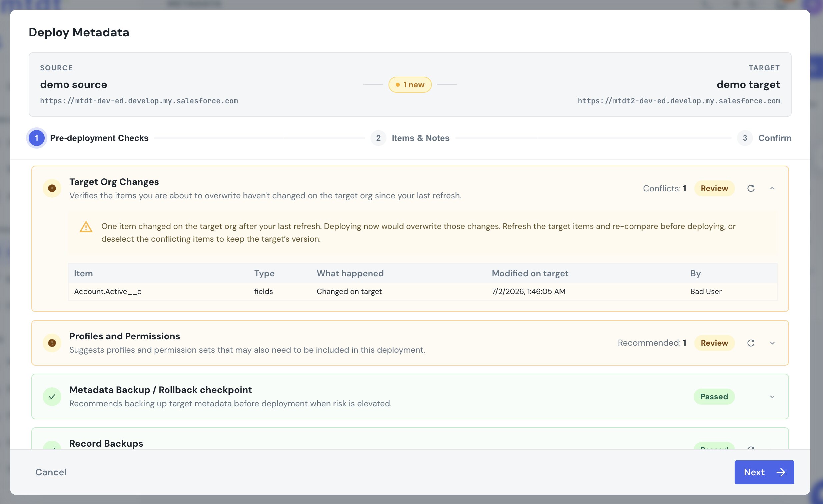
Task: Cancel the Deploy Metadata dialog
Action: 51,472
